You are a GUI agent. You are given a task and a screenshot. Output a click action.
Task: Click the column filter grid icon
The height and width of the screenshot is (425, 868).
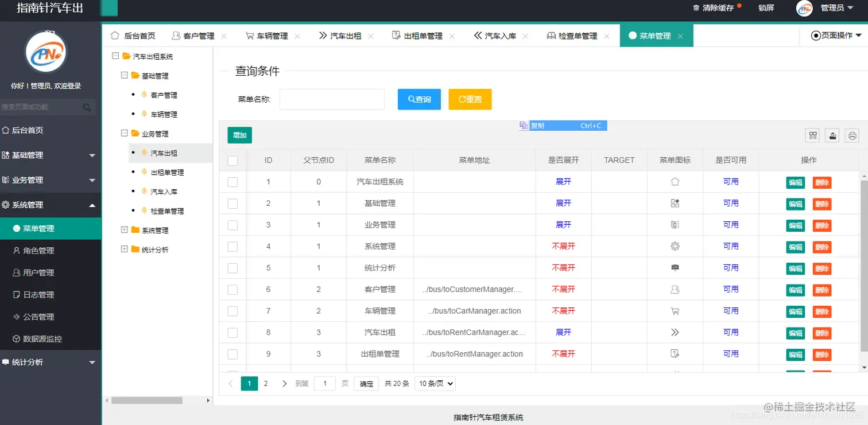click(x=813, y=135)
